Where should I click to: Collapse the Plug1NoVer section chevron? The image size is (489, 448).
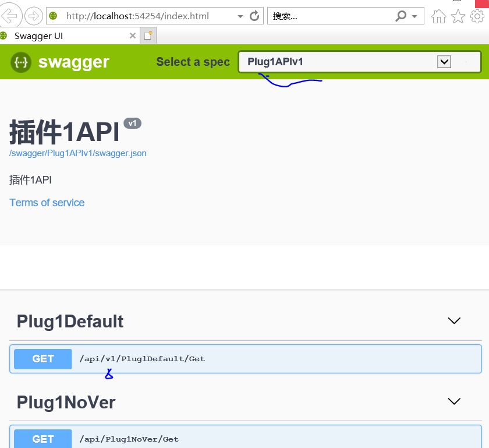[454, 401]
